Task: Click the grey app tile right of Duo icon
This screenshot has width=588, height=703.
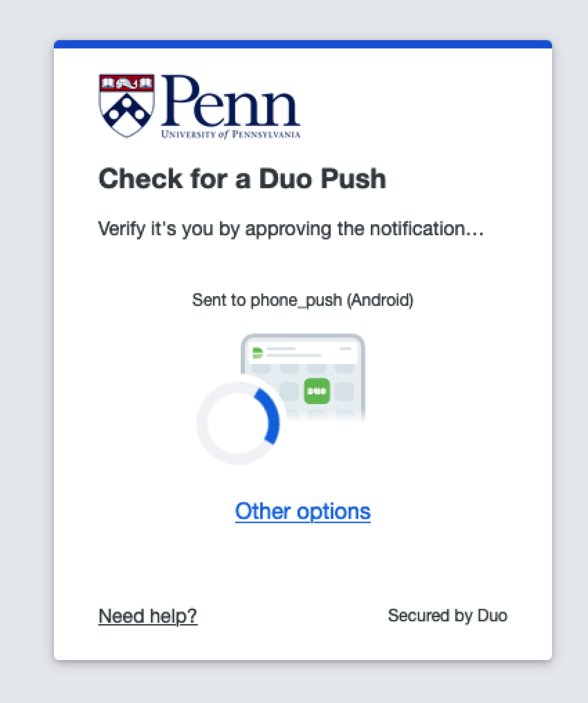Action: click(344, 391)
